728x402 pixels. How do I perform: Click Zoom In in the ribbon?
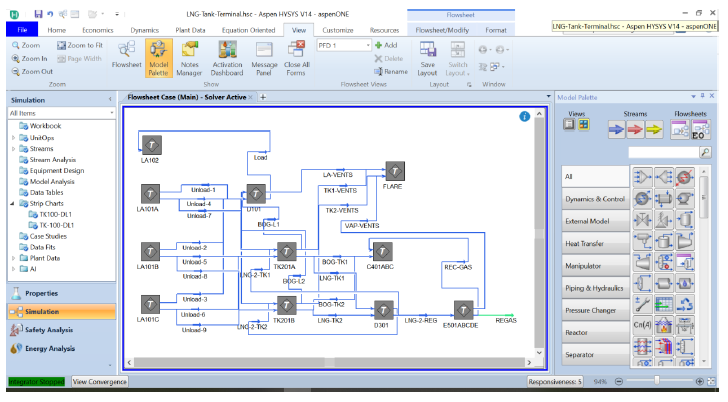point(30,58)
